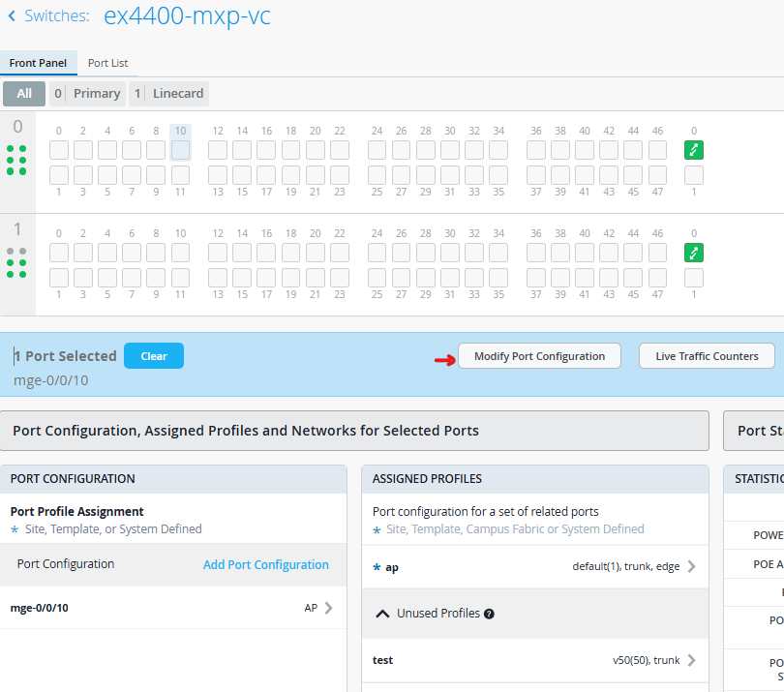Select port 11 on member 0
Viewport: 784px width, 692px height.
tap(180, 175)
